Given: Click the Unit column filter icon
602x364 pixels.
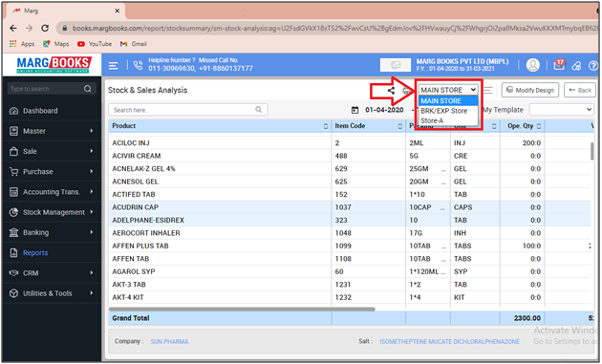Looking at the screenshot, I should 494,126.
